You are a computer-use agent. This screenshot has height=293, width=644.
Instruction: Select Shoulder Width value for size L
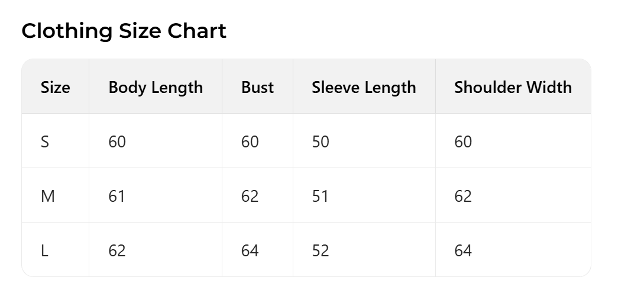pos(463,250)
